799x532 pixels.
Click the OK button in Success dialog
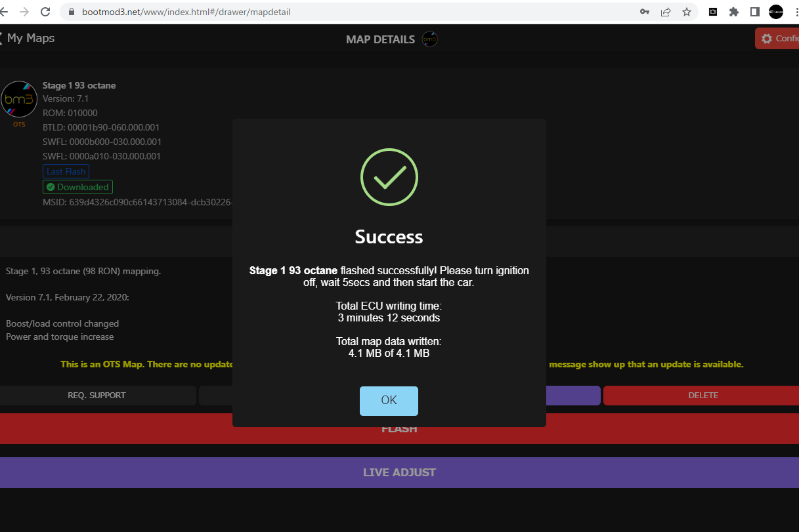(x=389, y=401)
